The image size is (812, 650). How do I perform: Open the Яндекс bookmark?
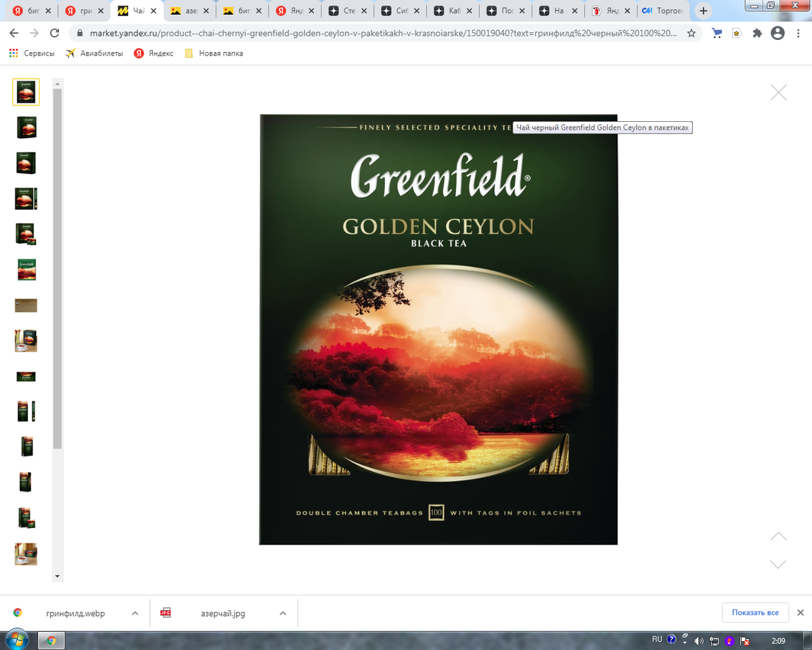pyautogui.click(x=153, y=53)
